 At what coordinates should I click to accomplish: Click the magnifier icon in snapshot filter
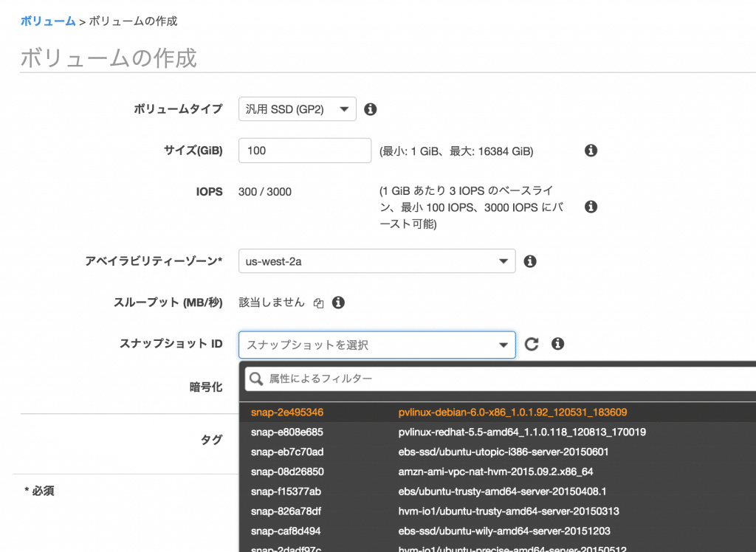point(256,379)
